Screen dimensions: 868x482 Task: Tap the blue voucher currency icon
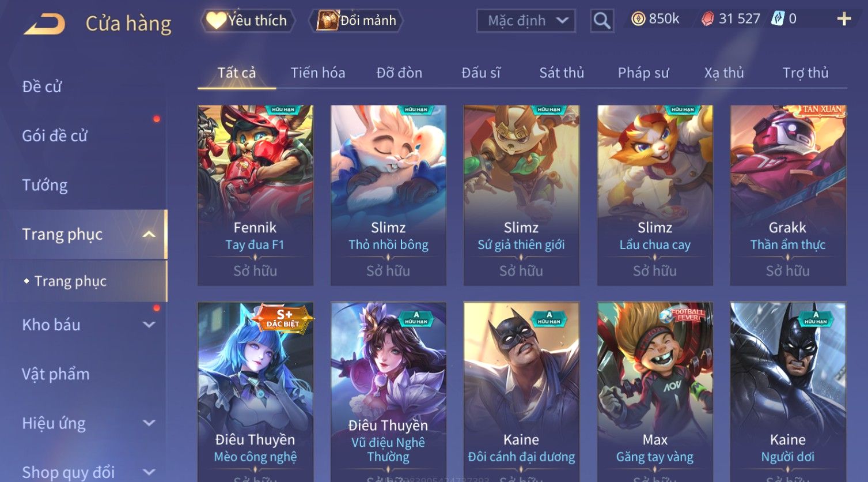(x=778, y=18)
